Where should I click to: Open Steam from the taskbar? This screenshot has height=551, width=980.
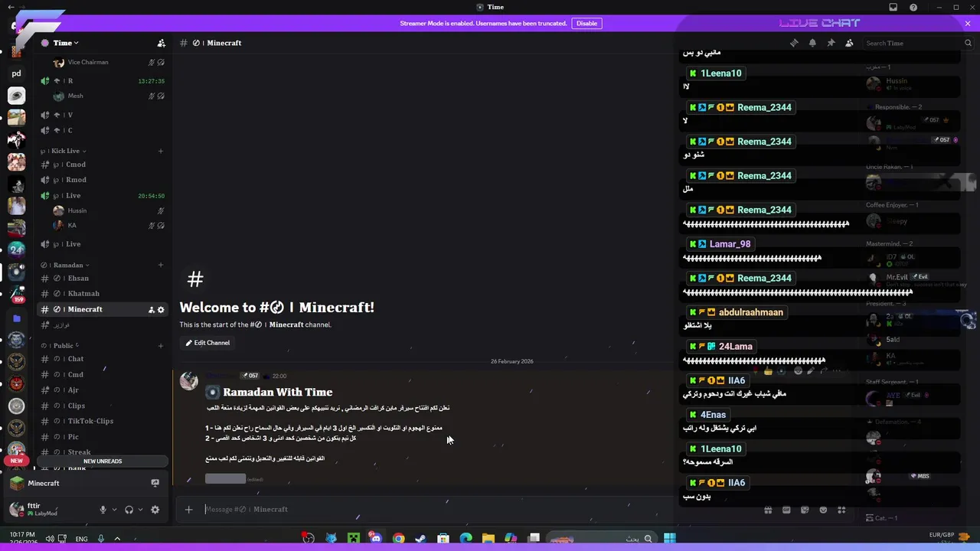(420, 539)
